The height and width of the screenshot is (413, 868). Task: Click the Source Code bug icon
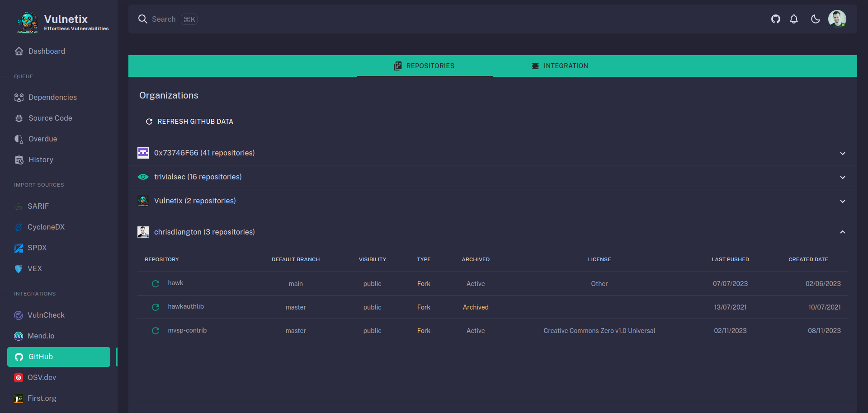tap(19, 118)
